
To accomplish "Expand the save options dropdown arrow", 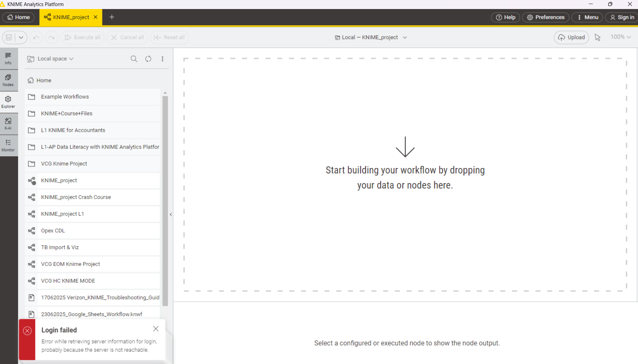I will pos(21,37).
